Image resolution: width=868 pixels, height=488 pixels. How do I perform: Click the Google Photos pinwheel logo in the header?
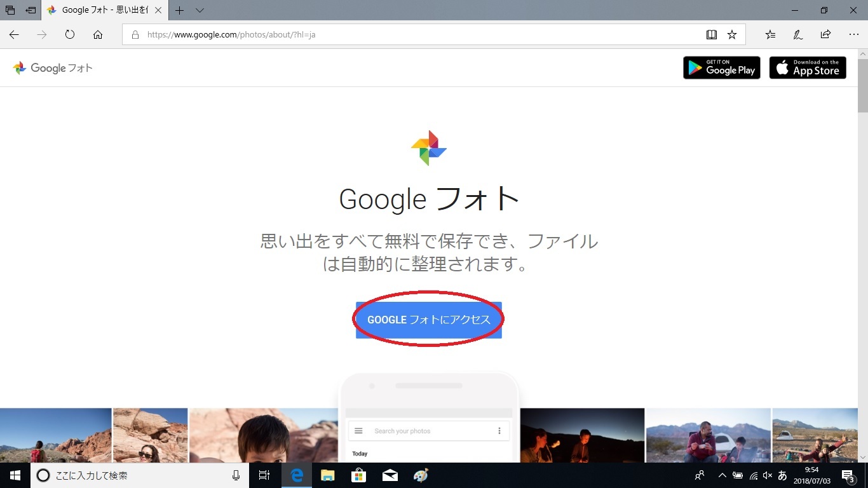[x=20, y=68]
